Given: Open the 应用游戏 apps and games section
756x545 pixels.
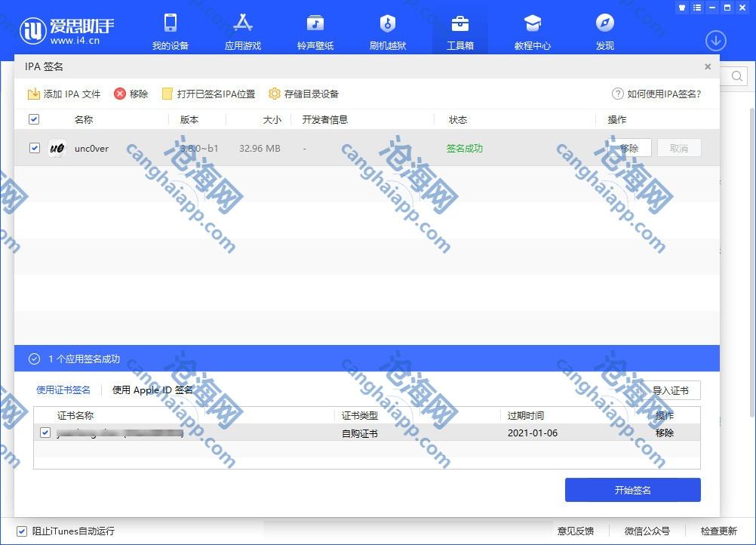Looking at the screenshot, I should coord(242,31).
